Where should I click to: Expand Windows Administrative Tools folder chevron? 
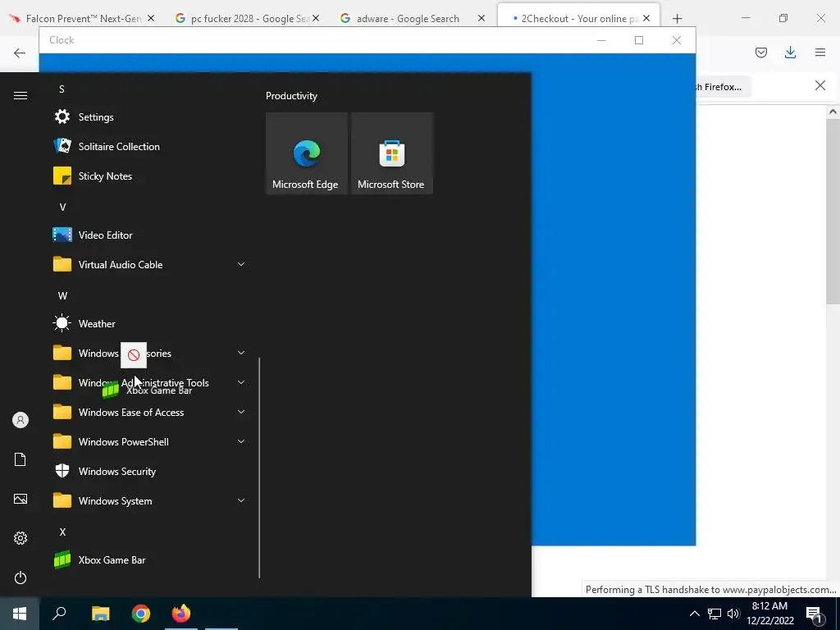point(241,382)
